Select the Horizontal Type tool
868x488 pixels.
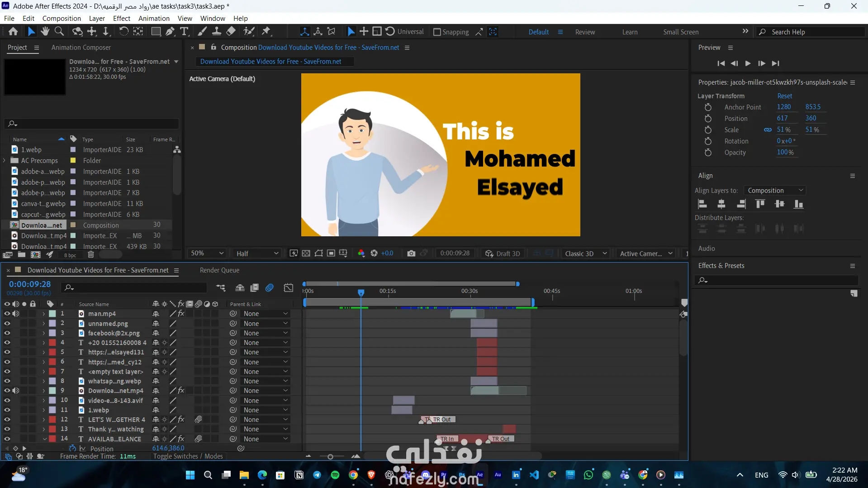click(184, 31)
